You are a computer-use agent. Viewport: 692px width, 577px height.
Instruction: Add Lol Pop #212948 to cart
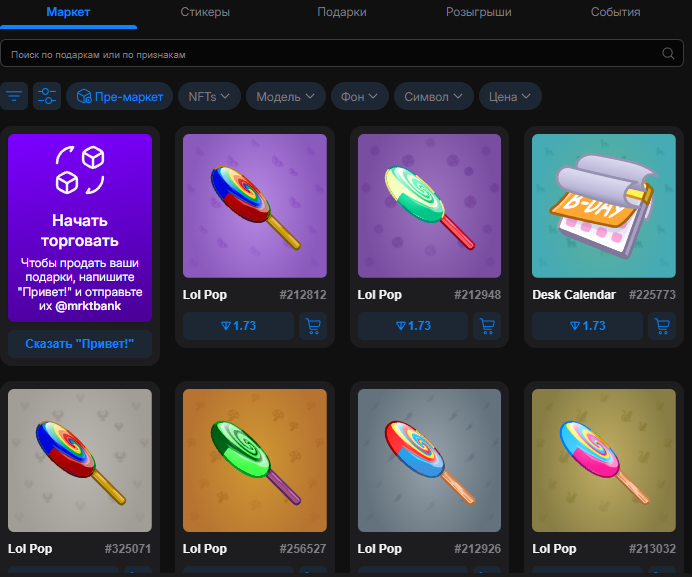coord(487,326)
